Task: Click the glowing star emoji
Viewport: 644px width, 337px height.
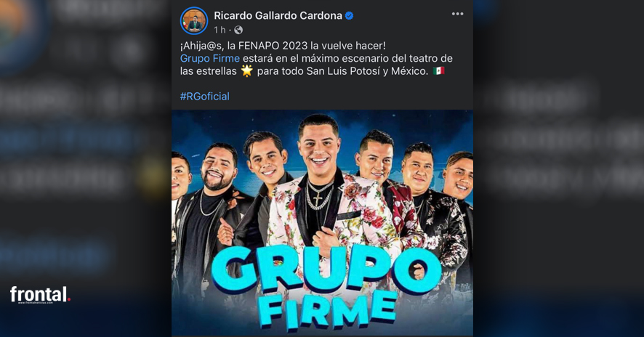Action: click(247, 70)
